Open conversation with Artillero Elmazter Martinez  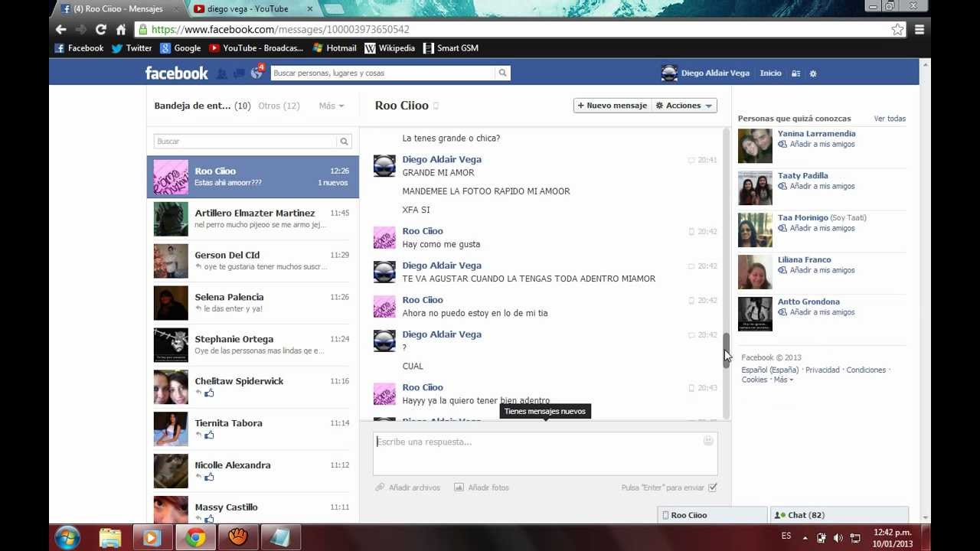[x=253, y=219]
